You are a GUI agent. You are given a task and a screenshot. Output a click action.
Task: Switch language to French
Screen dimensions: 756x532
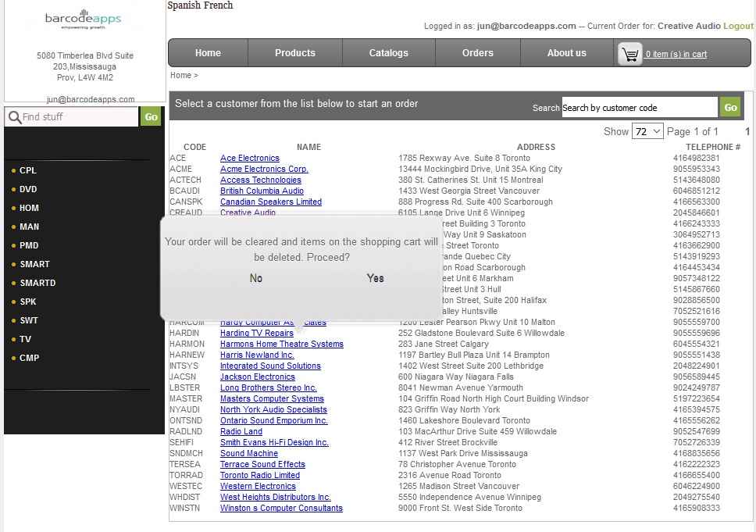(x=217, y=5)
